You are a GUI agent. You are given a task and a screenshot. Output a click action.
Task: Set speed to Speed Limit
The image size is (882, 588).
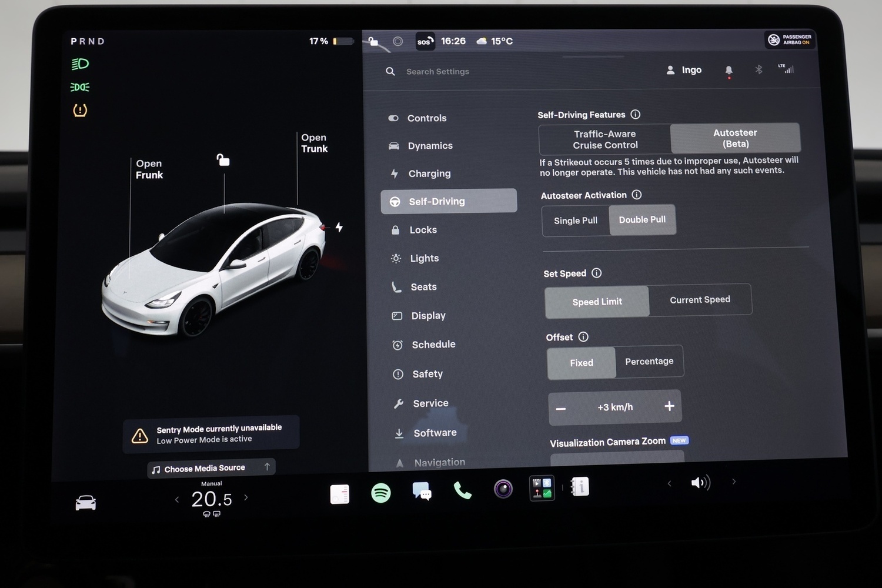597,302
